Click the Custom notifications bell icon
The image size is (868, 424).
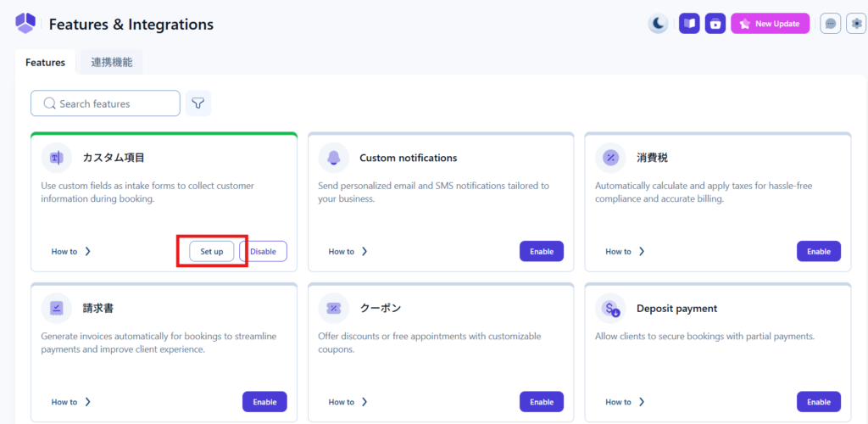click(x=334, y=158)
